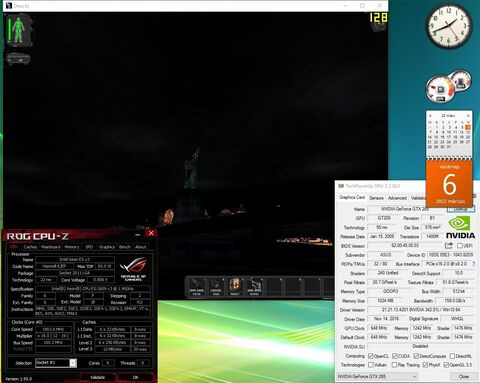Click today's highlighted date in the month calendar
The height and width of the screenshot is (383, 480).
point(468,127)
